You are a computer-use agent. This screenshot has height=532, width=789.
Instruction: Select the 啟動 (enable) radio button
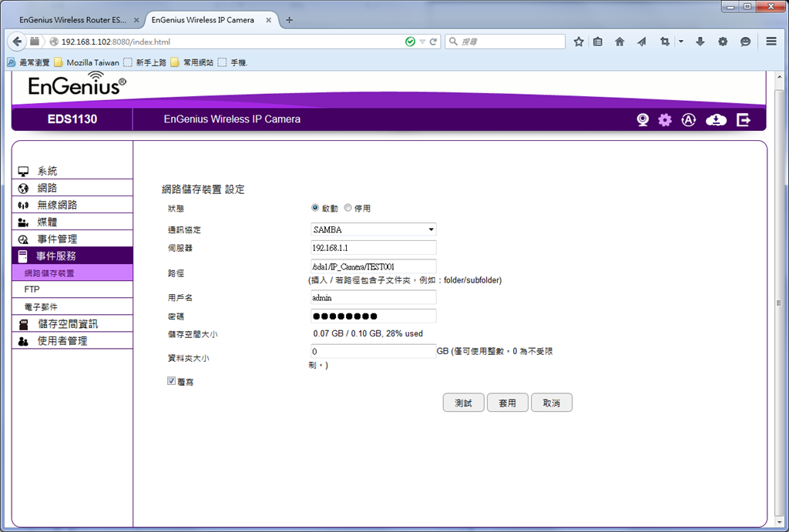(x=315, y=208)
